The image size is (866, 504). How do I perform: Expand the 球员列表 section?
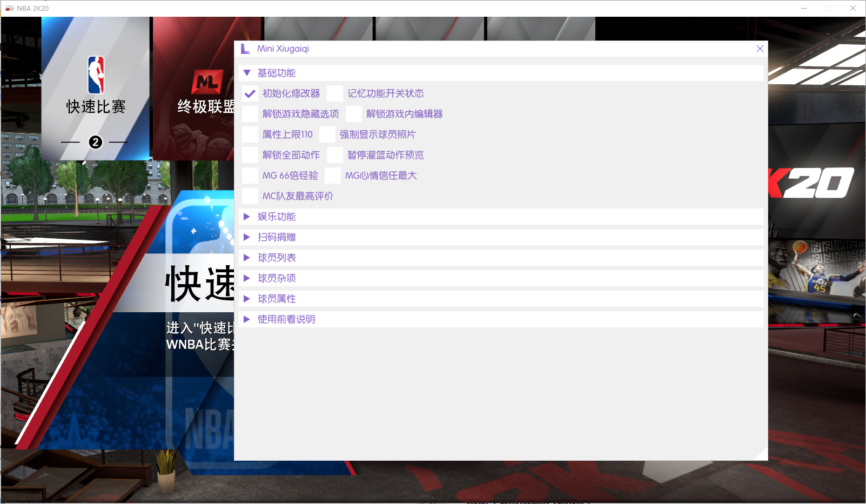[247, 258]
